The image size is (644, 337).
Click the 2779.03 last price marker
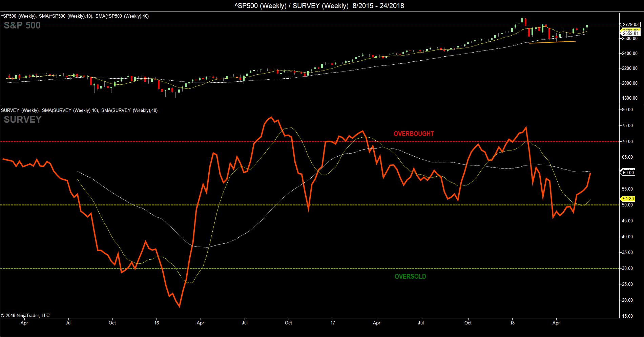click(630, 24)
